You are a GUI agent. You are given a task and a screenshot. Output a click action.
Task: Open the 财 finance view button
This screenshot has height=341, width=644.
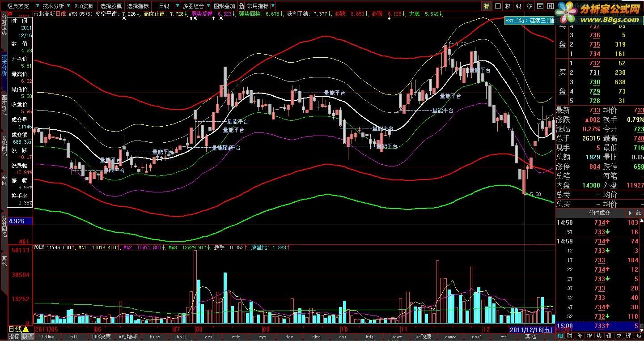coord(570,336)
